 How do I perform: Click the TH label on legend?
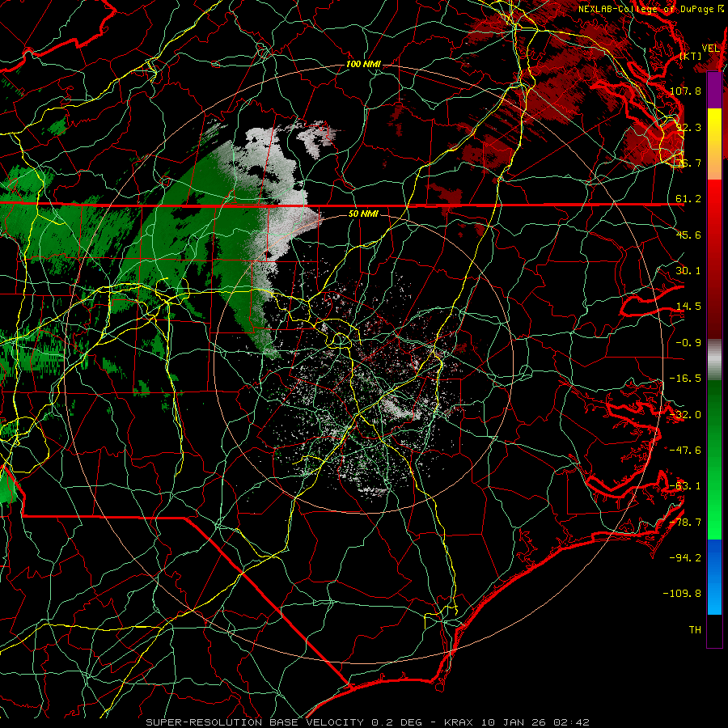click(695, 630)
